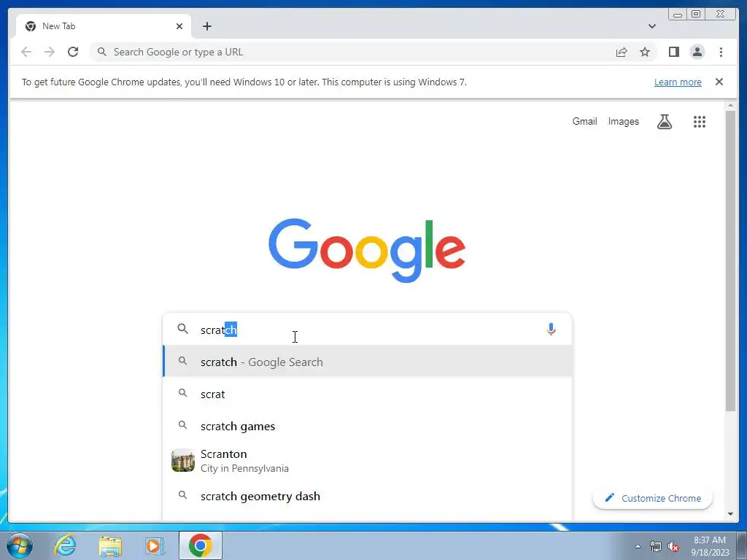Open Gmail link
This screenshot has width=747, height=560.
point(584,122)
